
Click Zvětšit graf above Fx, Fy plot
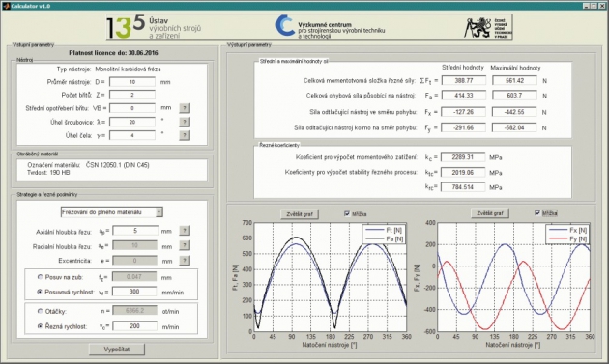(490, 213)
